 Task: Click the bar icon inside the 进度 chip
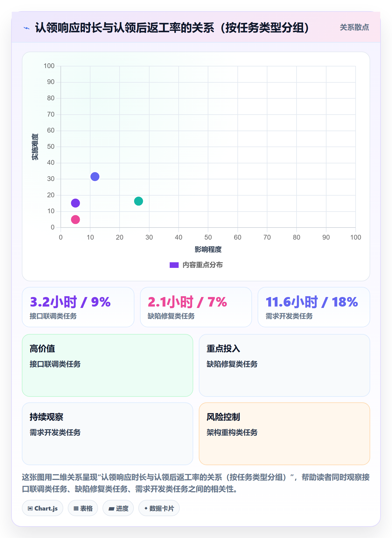pyautogui.click(x=111, y=509)
